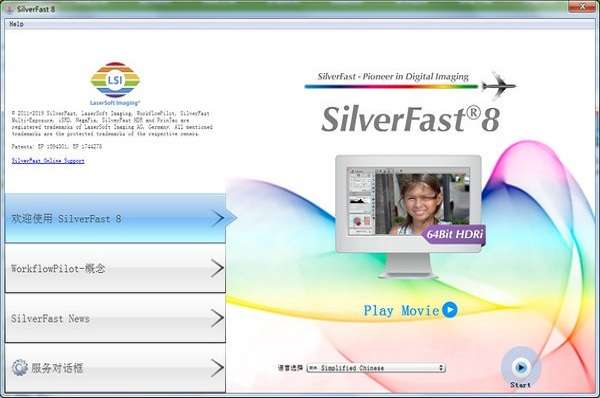Click the round Start button icon
The width and height of the screenshot is (600, 398).
click(x=520, y=367)
